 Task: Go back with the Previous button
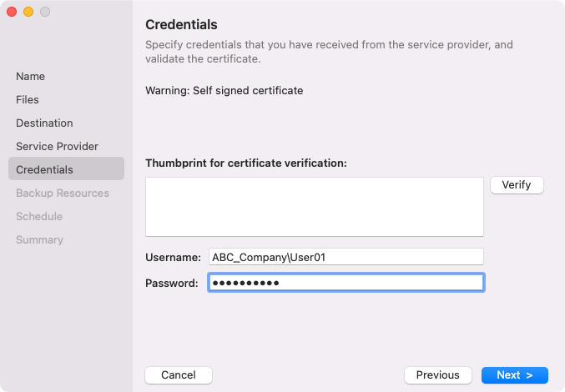tap(437, 375)
